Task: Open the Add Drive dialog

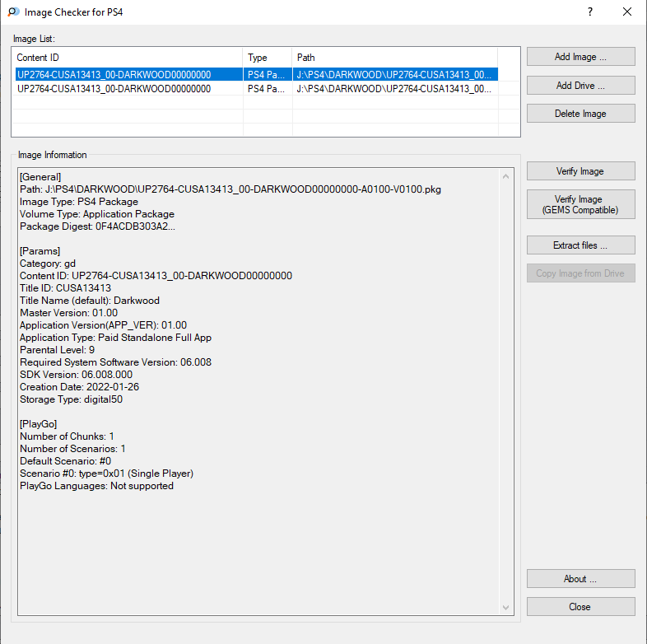Action: pos(580,86)
